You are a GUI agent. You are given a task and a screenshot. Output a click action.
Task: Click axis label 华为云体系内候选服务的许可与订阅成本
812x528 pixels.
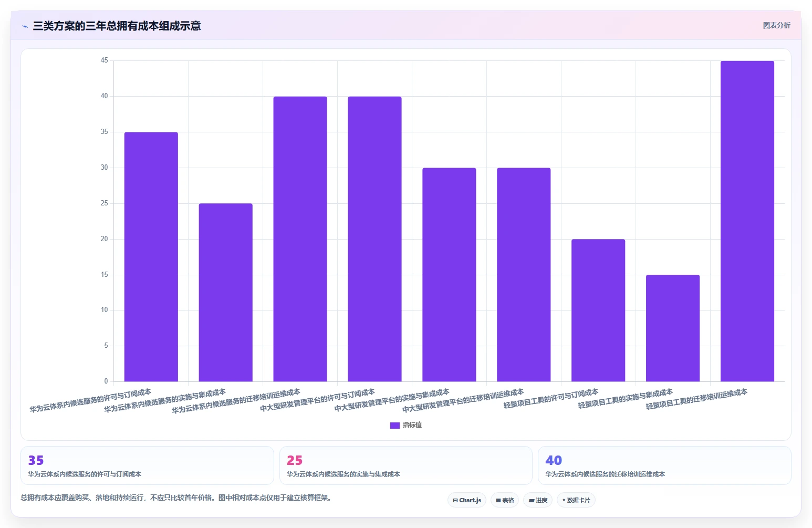point(90,400)
